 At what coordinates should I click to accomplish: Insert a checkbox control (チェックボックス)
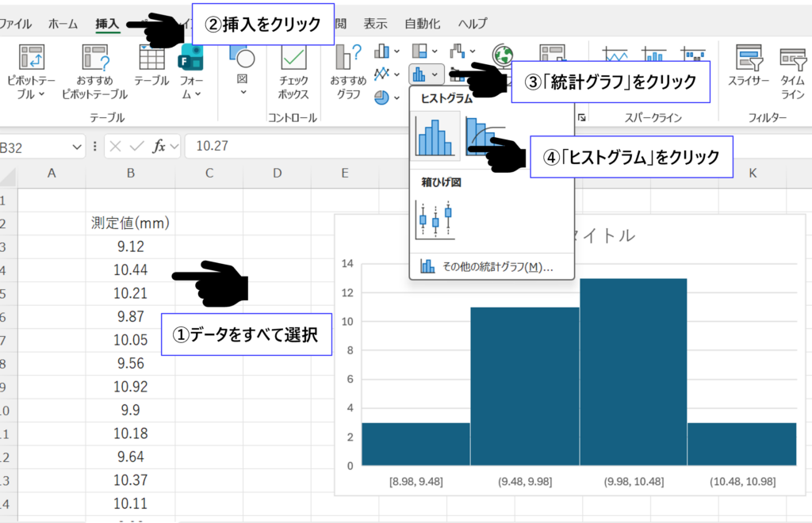pyautogui.click(x=294, y=70)
